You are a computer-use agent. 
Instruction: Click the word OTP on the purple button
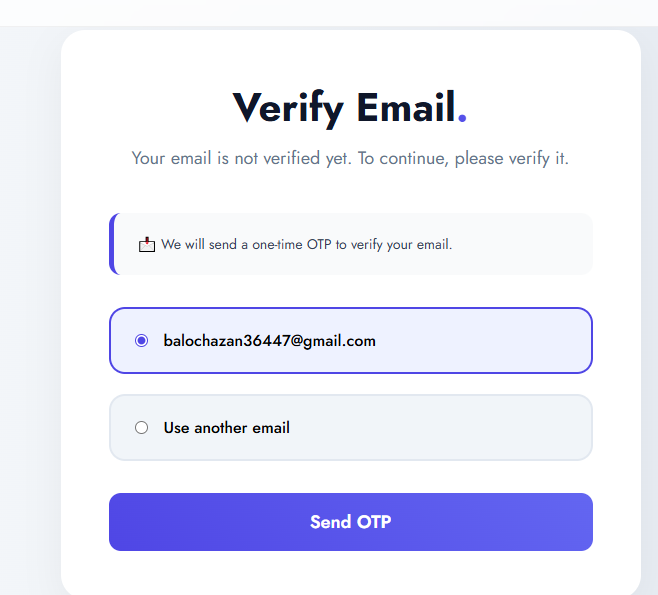click(x=374, y=522)
